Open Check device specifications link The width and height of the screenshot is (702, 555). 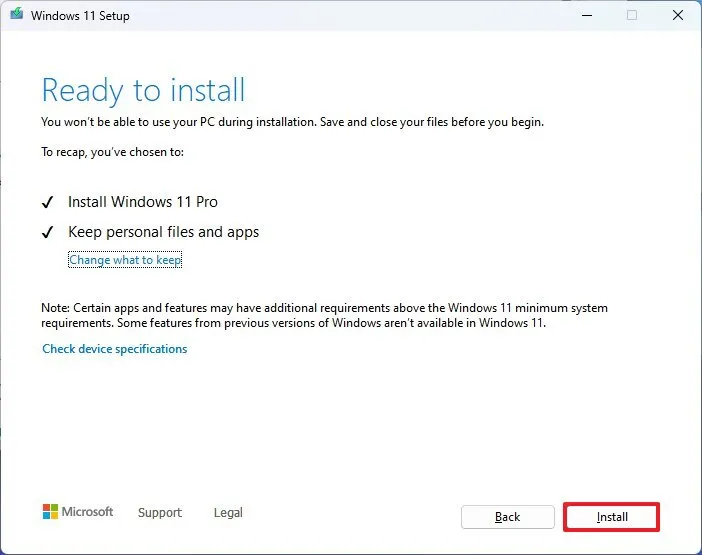[x=115, y=349]
